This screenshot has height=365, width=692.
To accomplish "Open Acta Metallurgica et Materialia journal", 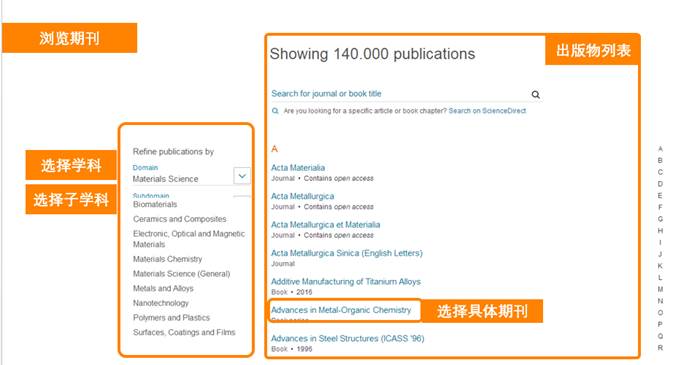I will click(x=325, y=224).
